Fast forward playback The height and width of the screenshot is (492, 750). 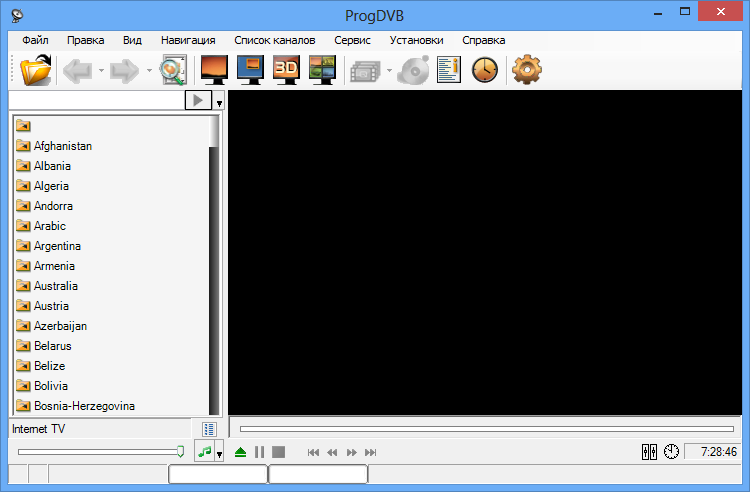click(x=352, y=452)
